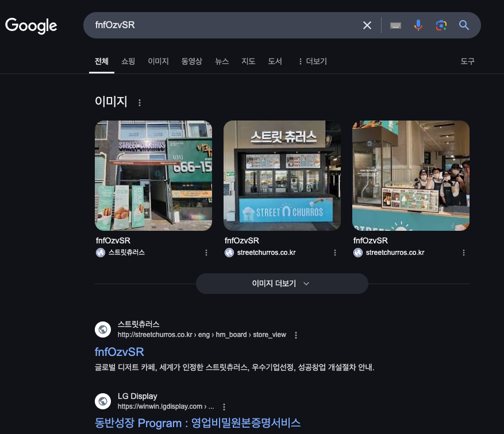Open the on-screen keyboard input tool

[395, 25]
